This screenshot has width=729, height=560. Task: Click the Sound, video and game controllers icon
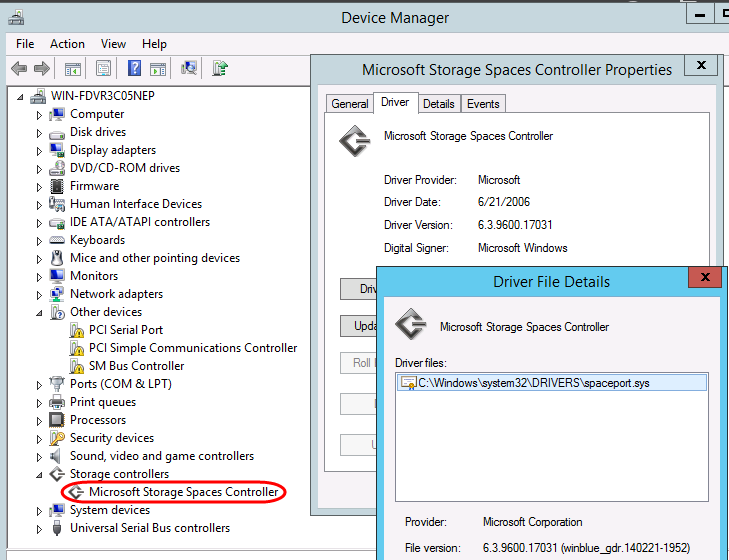point(56,456)
